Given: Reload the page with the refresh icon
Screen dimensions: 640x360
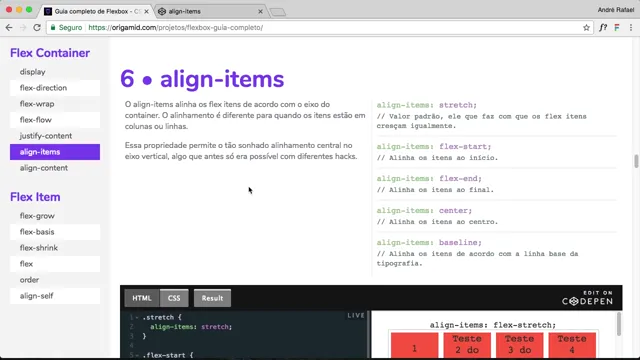Looking at the screenshot, I should [37, 28].
